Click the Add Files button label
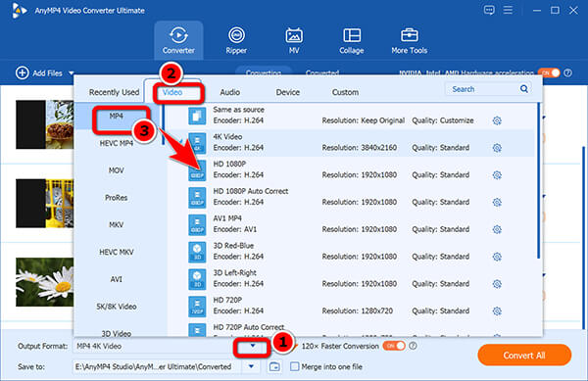Viewport: 588px width, 381px height. (48, 73)
